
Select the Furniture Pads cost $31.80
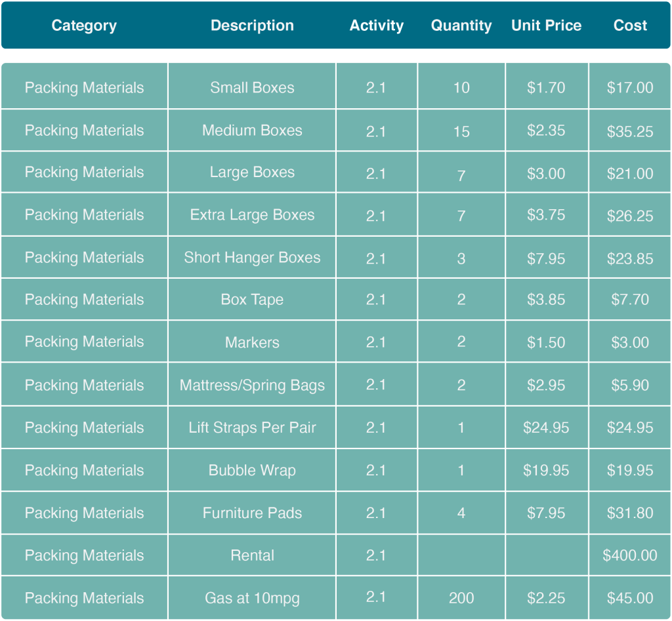point(630,513)
